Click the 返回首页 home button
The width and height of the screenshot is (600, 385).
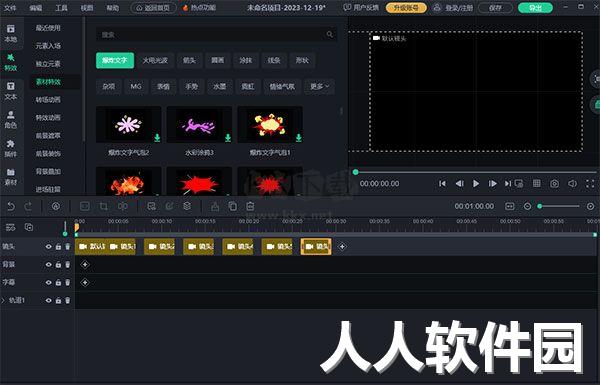click(x=153, y=8)
